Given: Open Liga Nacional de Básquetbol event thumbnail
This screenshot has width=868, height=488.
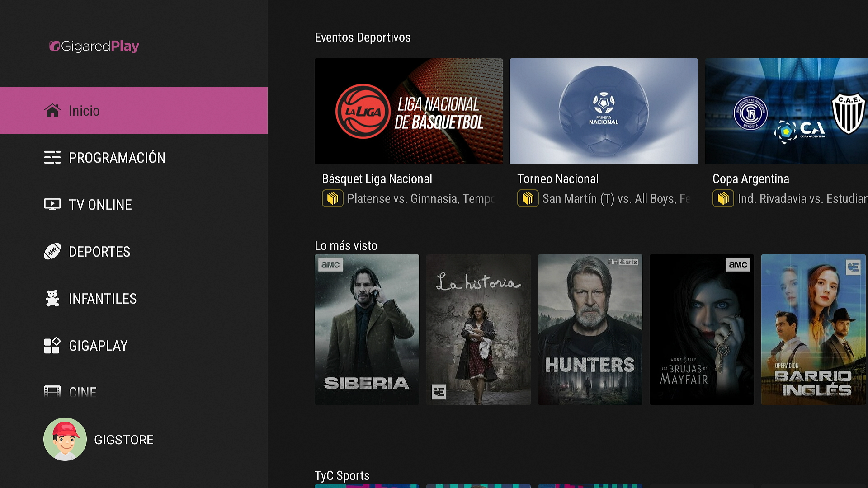Looking at the screenshot, I should tap(409, 111).
